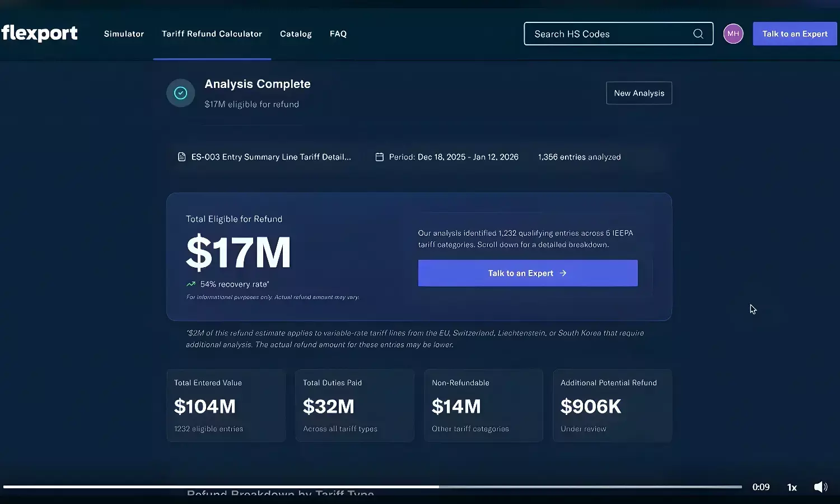The image size is (840, 504).
Task: Mute the video with the speaker icon
Action: pyautogui.click(x=820, y=487)
